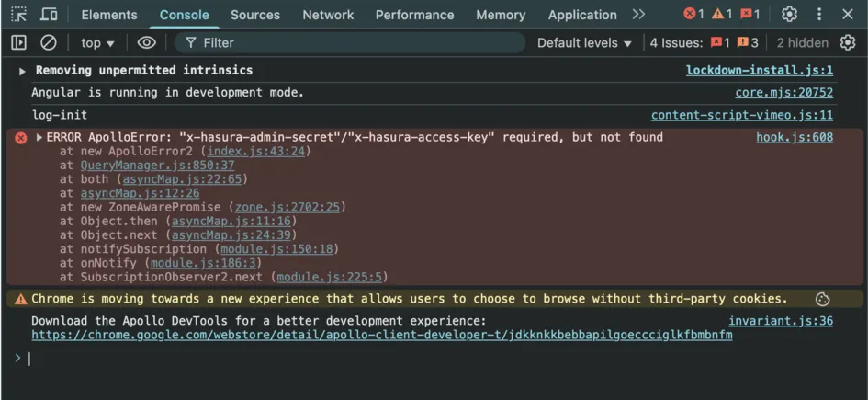
Task: Switch to the Network tab
Action: click(328, 15)
